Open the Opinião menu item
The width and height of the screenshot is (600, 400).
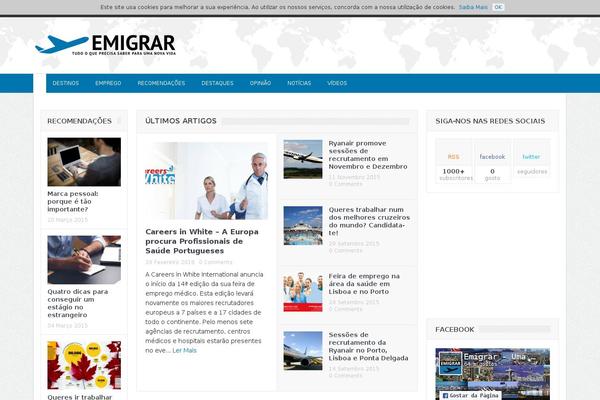(260, 83)
